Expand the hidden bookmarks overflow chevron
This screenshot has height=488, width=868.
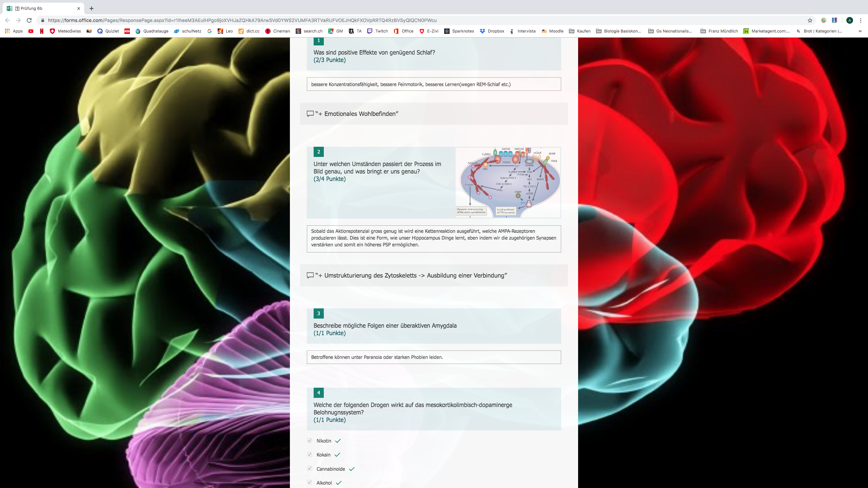(860, 31)
